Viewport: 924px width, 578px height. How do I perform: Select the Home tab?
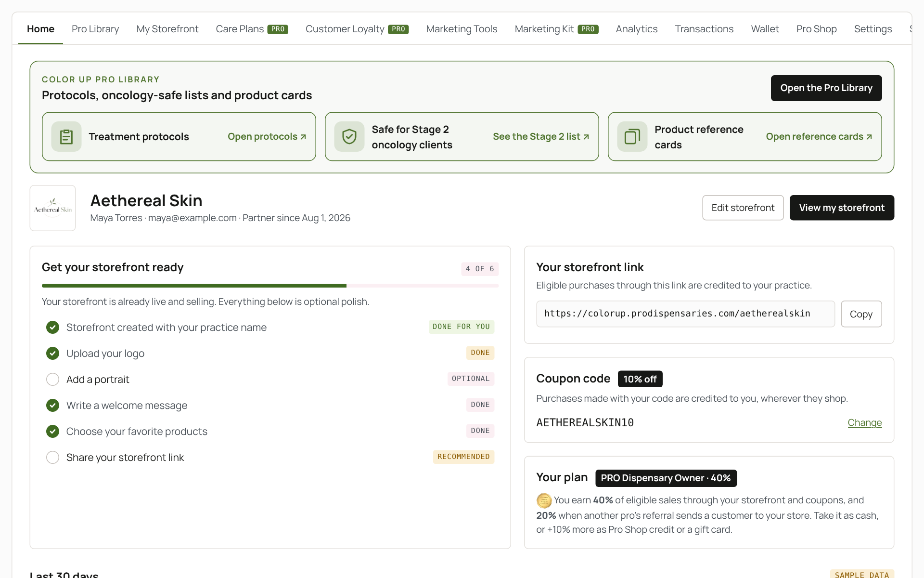pos(40,29)
